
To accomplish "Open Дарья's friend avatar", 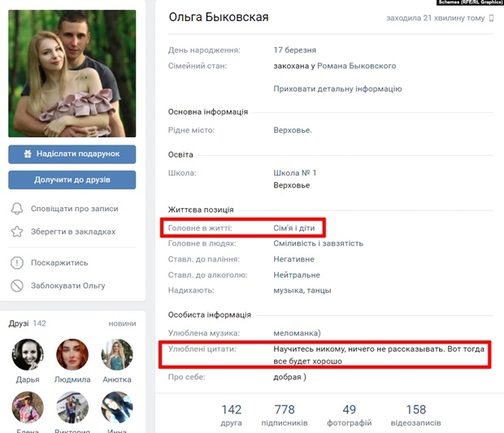I will (x=28, y=355).
